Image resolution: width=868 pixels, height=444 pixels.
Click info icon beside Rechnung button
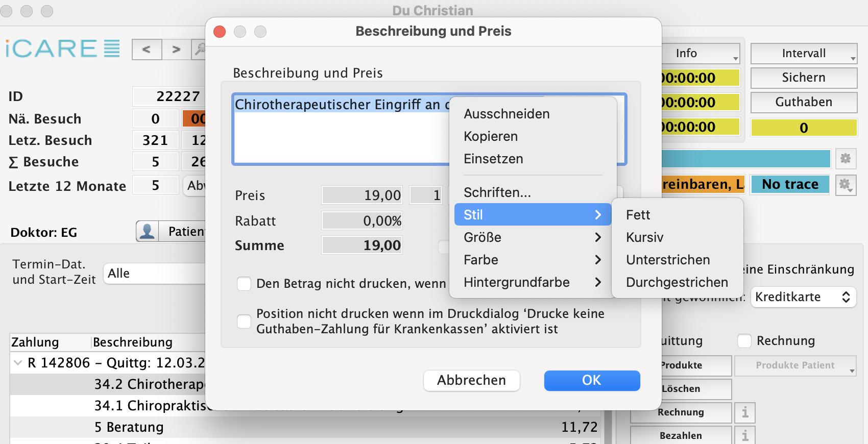tap(745, 412)
